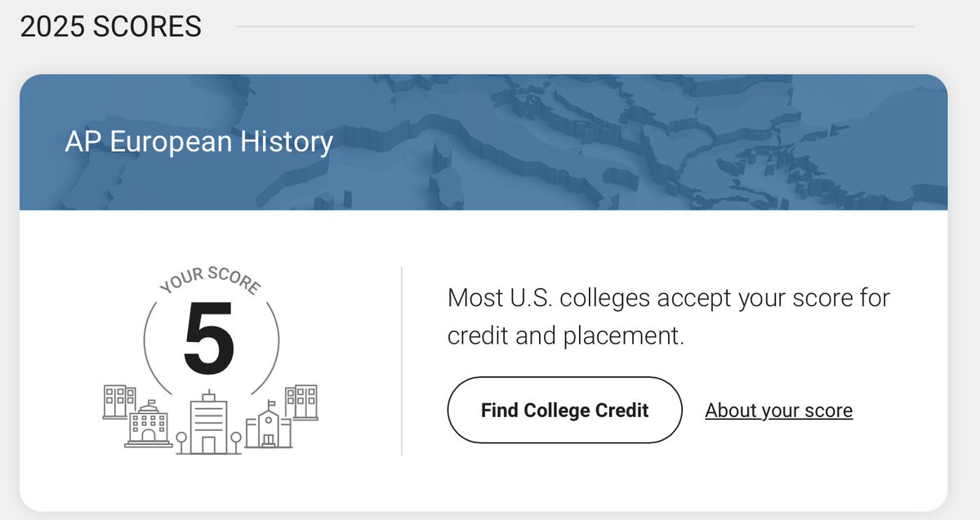This screenshot has height=520, width=980.
Task: Click the Find College Credit button
Action: click(564, 410)
